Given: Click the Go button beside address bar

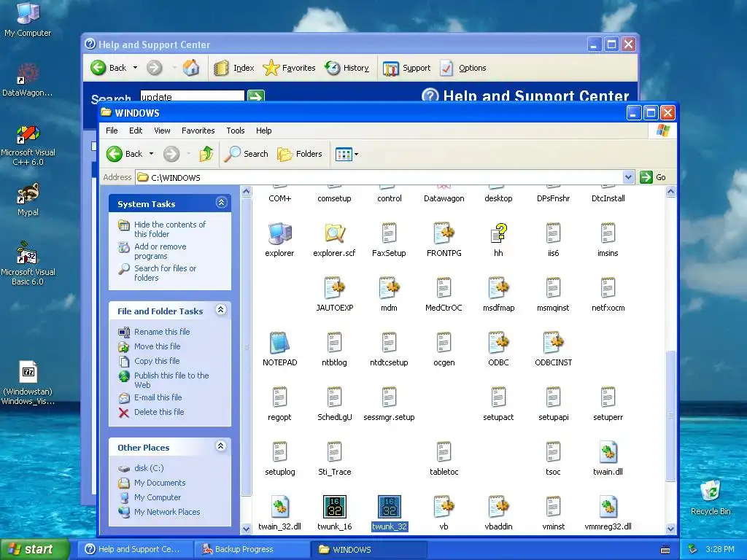Looking at the screenshot, I should [654, 177].
